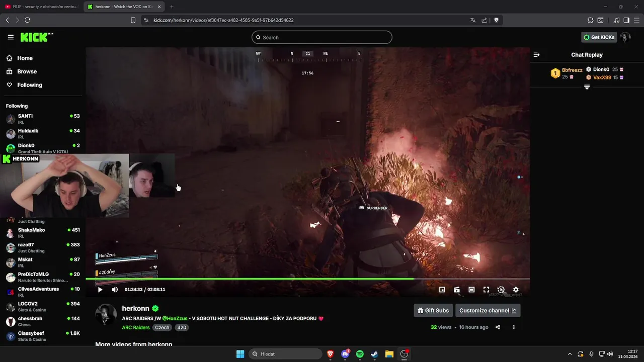
Task: Open the Dionk0 channel in the sidebar
Action: point(43,148)
